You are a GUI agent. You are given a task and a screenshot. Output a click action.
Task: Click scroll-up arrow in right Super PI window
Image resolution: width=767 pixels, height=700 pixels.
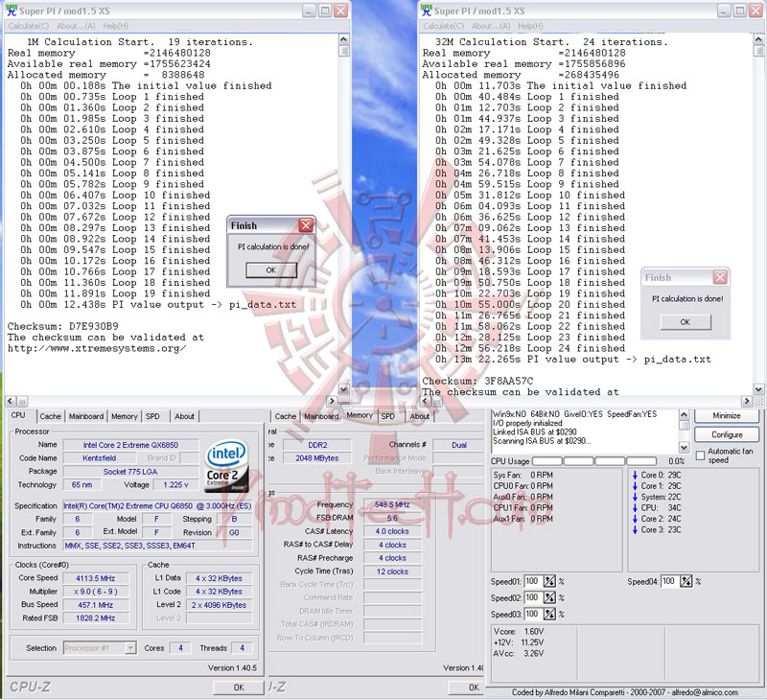(758, 39)
